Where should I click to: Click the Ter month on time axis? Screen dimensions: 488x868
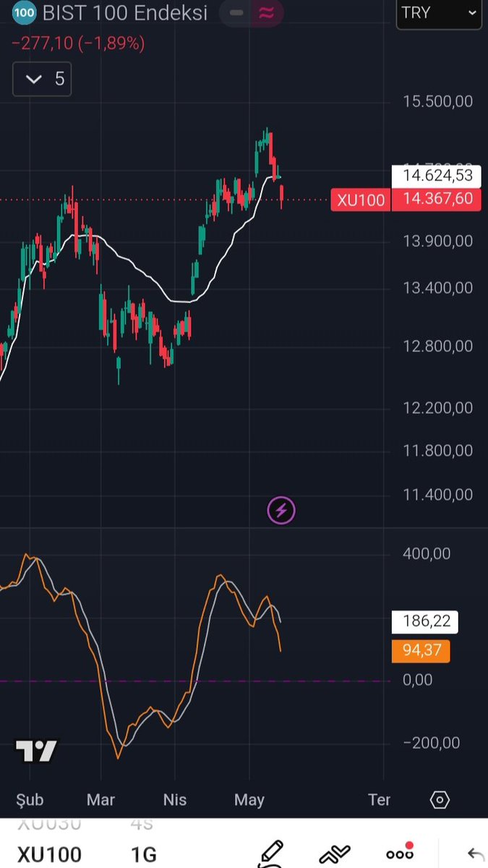[x=379, y=800]
